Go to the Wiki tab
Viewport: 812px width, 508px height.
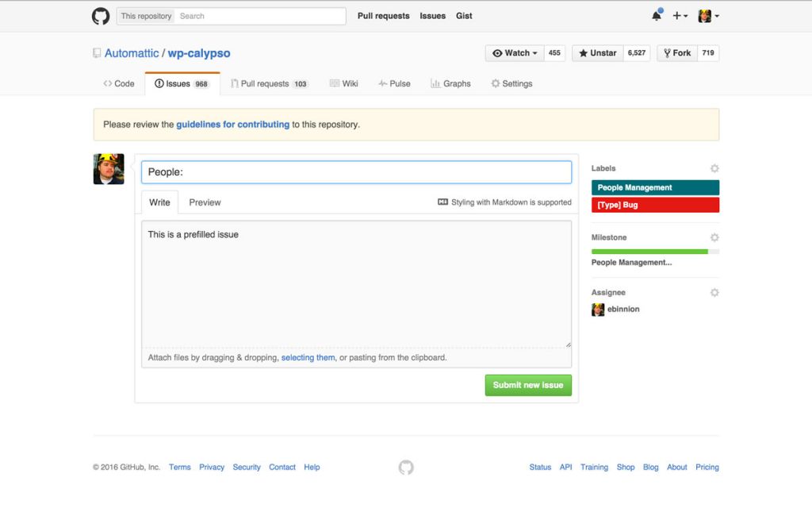click(x=344, y=83)
